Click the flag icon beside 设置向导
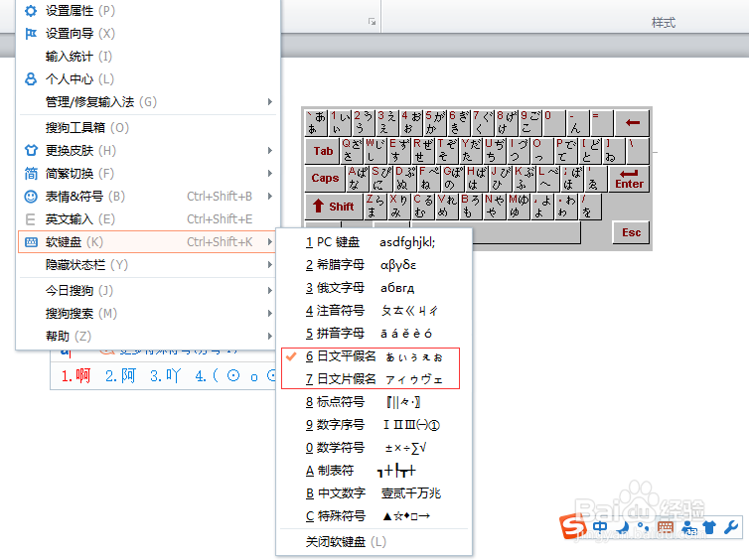This screenshot has width=749, height=560. point(31,34)
